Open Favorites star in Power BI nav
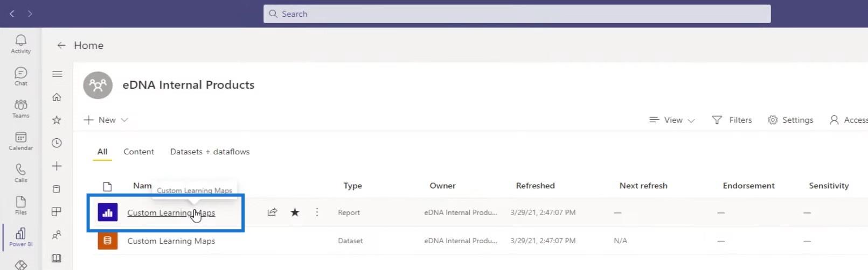Viewport: 868px width, 270px height. 57,120
